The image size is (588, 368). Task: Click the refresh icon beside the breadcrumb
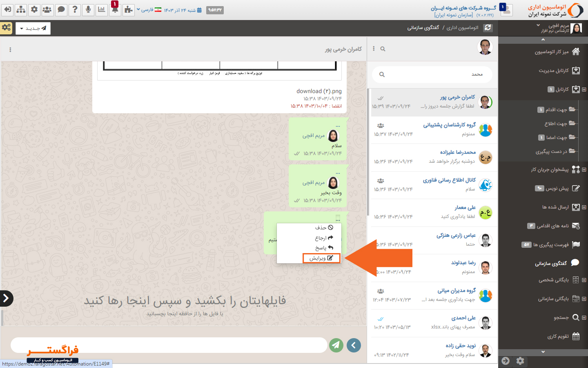click(x=488, y=28)
